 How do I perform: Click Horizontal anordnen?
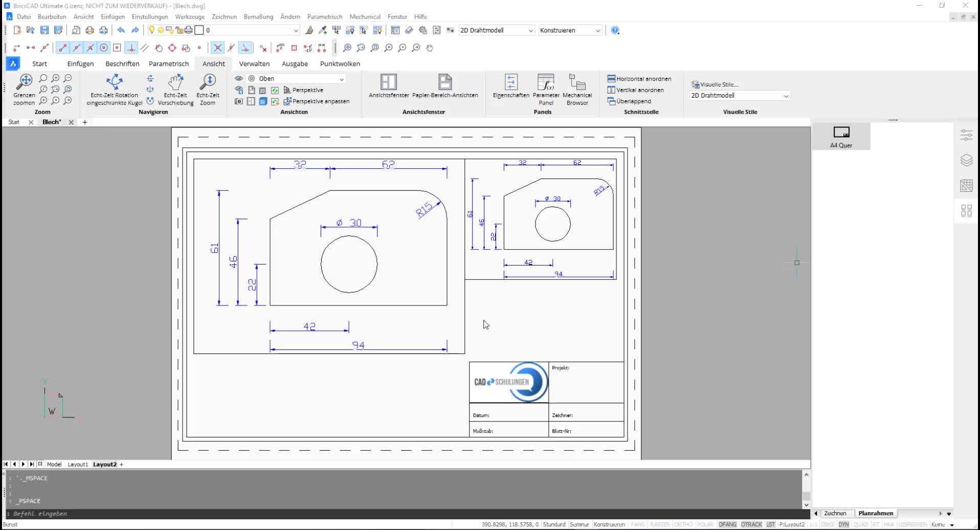(x=639, y=79)
